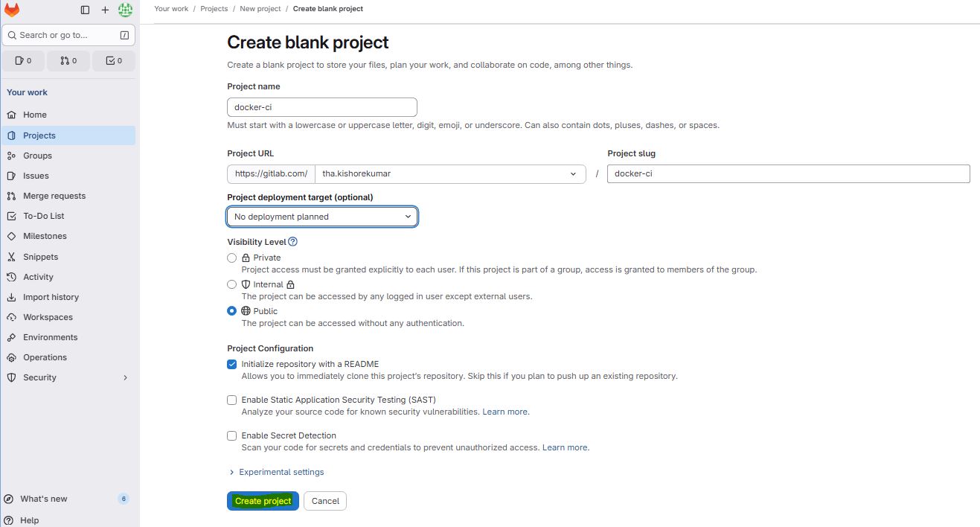Toggle the sidebar collapse icon
This screenshot has height=527, width=980.
[x=85, y=10]
